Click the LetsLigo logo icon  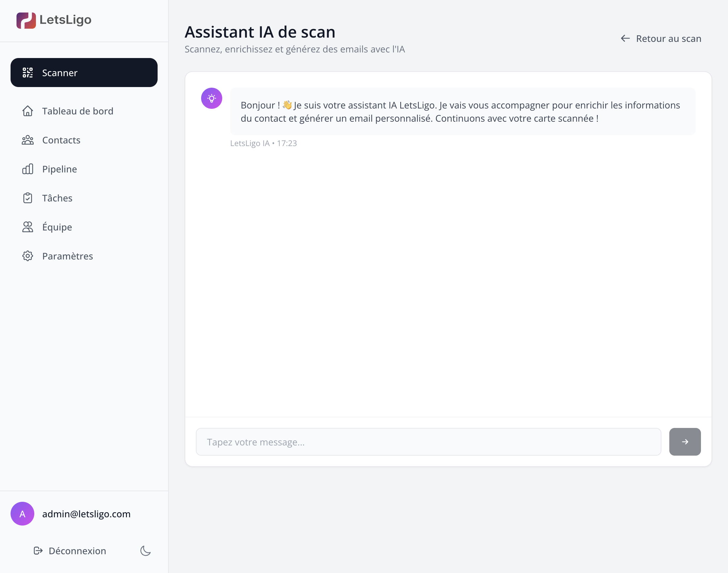26,20
